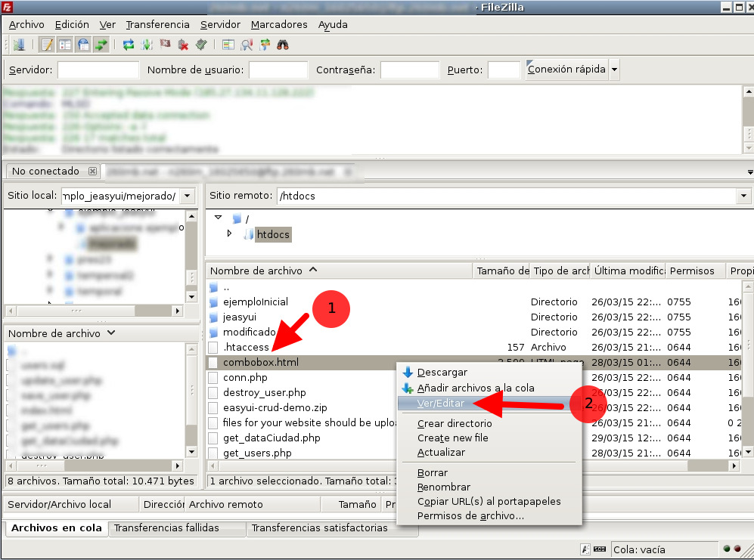Collapse the remote root '/' tree node

coord(219,218)
